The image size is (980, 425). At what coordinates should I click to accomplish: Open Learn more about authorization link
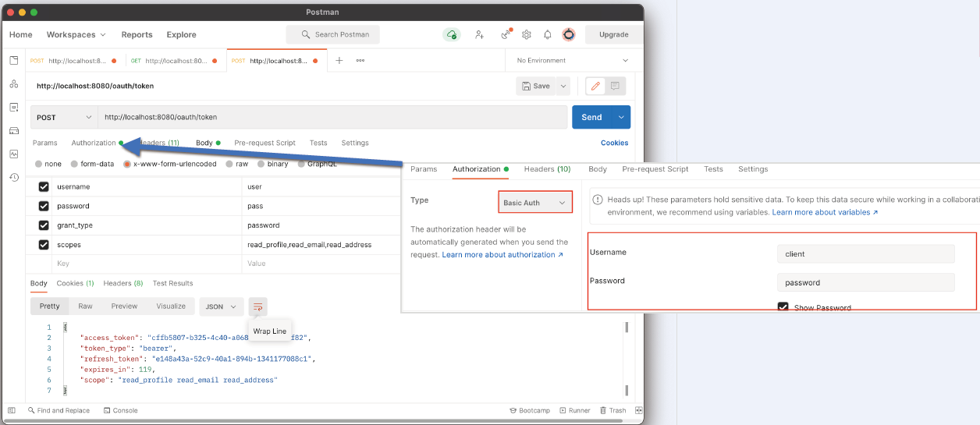(x=502, y=255)
